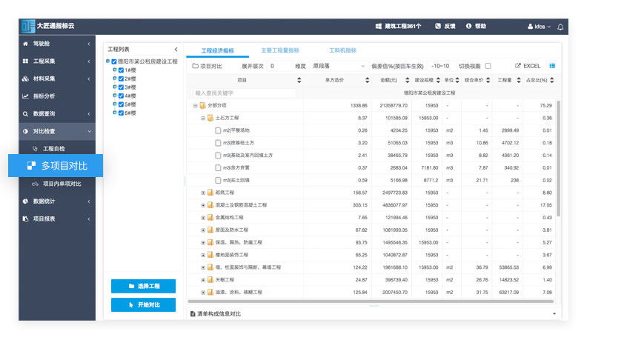This screenshot has width=644, height=340.
Task: Uncheck 德阳市某公租房建设工程 checkbox
Action: tap(114, 61)
